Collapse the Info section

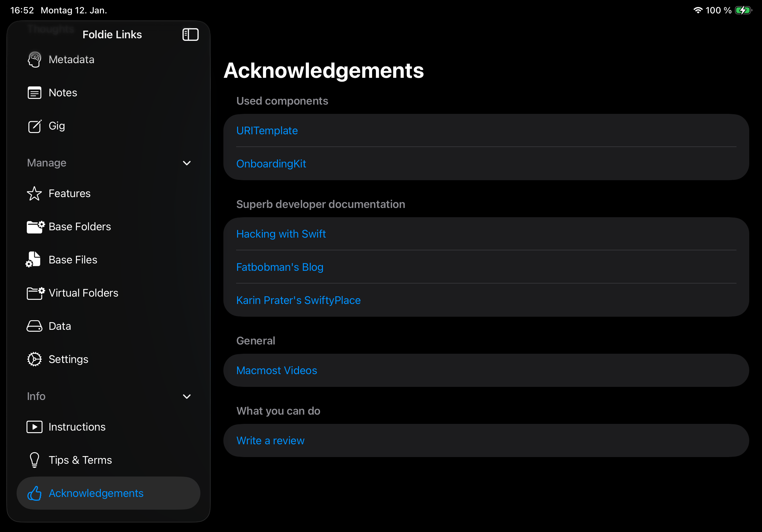(187, 396)
